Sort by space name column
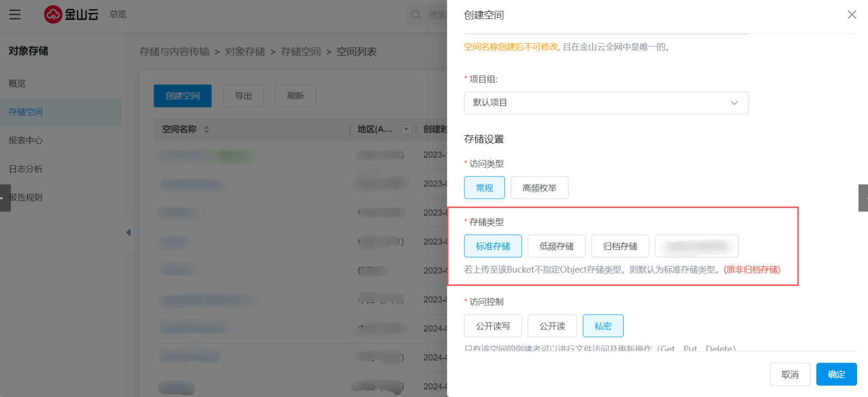 [206, 129]
